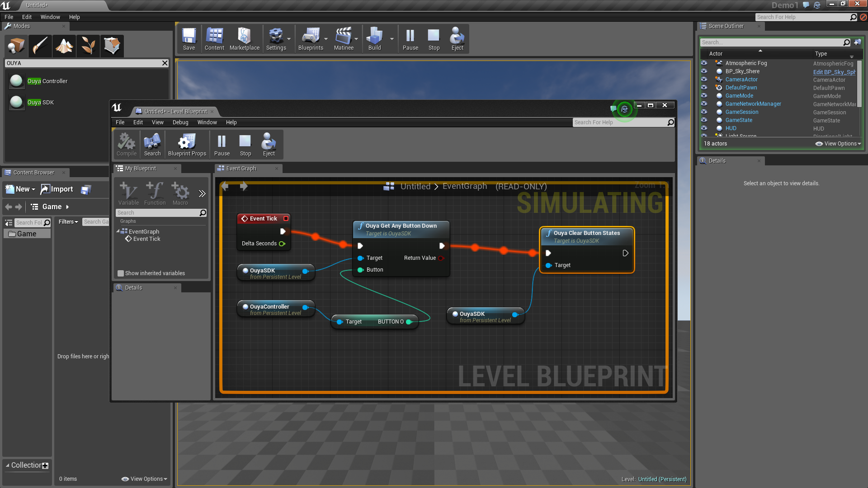Viewport: 868px width, 488px height.
Task: Open the Matinee toolbar icon
Action: pyautogui.click(x=343, y=39)
